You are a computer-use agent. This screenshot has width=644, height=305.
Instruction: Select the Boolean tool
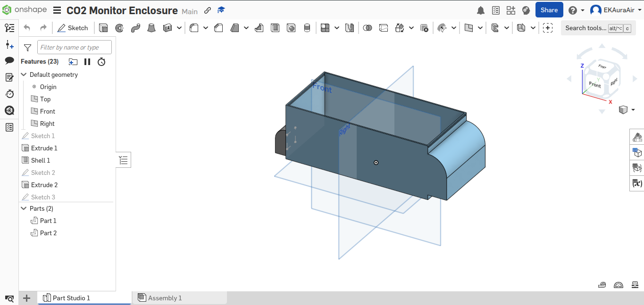click(x=368, y=28)
